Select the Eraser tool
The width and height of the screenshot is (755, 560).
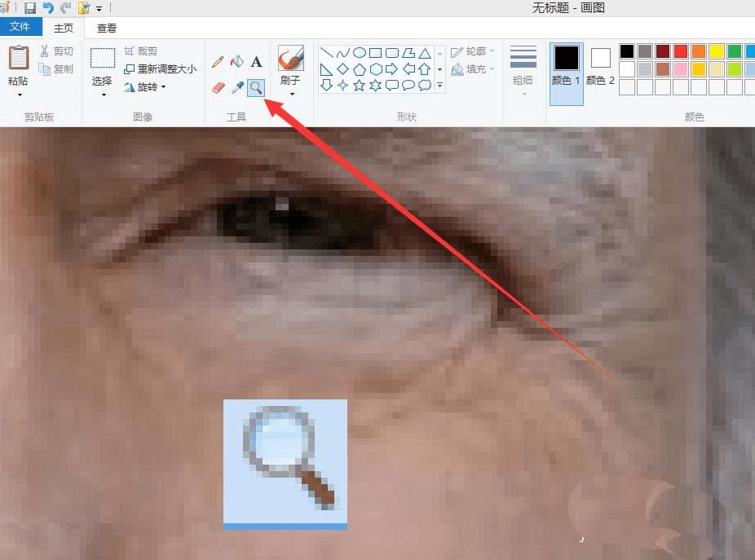pyautogui.click(x=219, y=88)
